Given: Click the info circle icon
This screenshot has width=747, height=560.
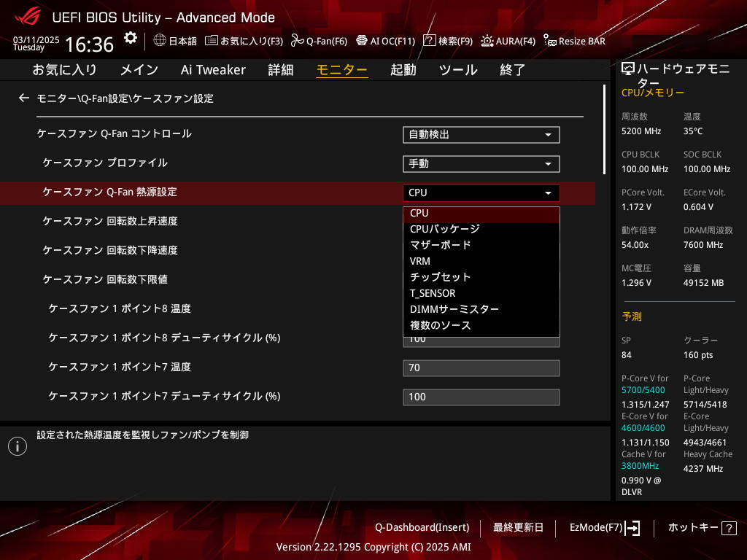Looking at the screenshot, I should 18,446.
